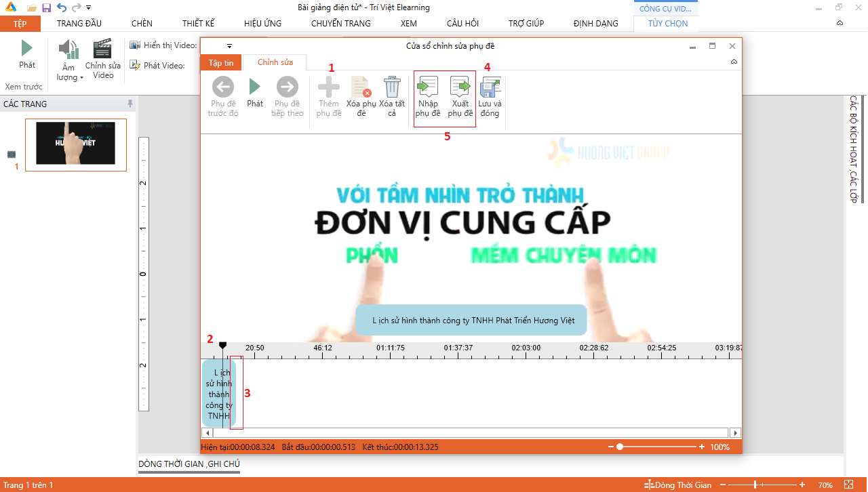The height and width of the screenshot is (492, 868).
Task: Open the TỆP menu tab
Action: pyautogui.click(x=20, y=23)
